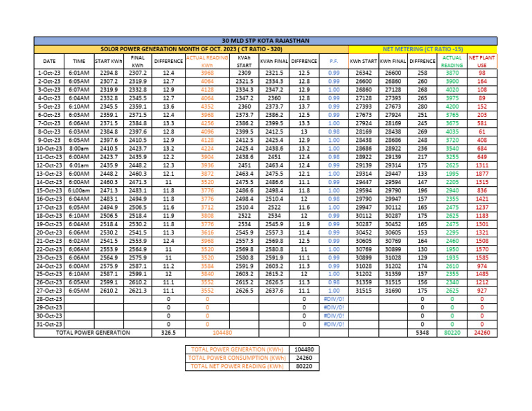Click the 'TOTAL POWER CONSUMPTION (KWh)' summary label

237,358
